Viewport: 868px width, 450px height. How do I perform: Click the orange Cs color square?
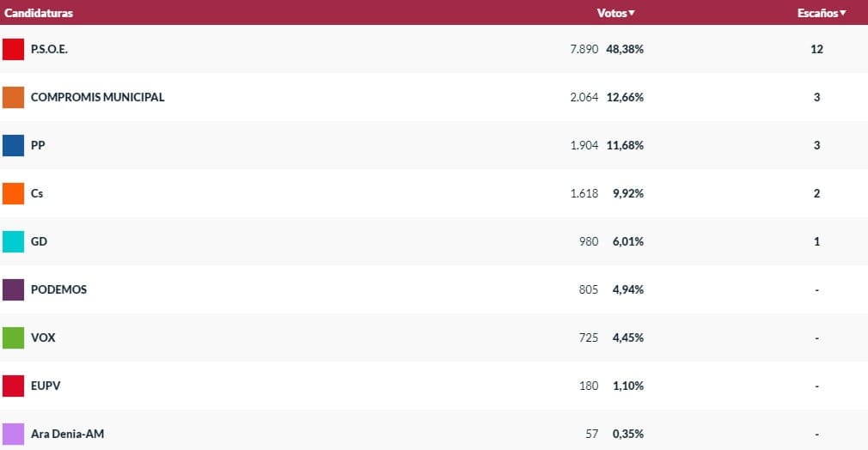(13, 193)
